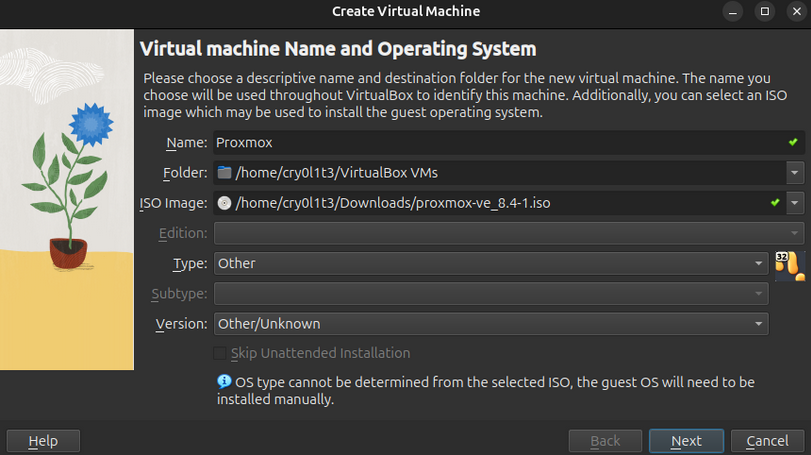This screenshot has width=811, height=455.
Task: Click the disc icon in ISO Image field
Action: 224,203
